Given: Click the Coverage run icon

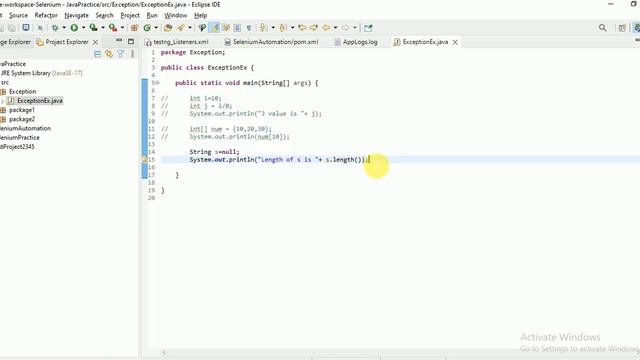Looking at the screenshot, I should click(93, 28).
